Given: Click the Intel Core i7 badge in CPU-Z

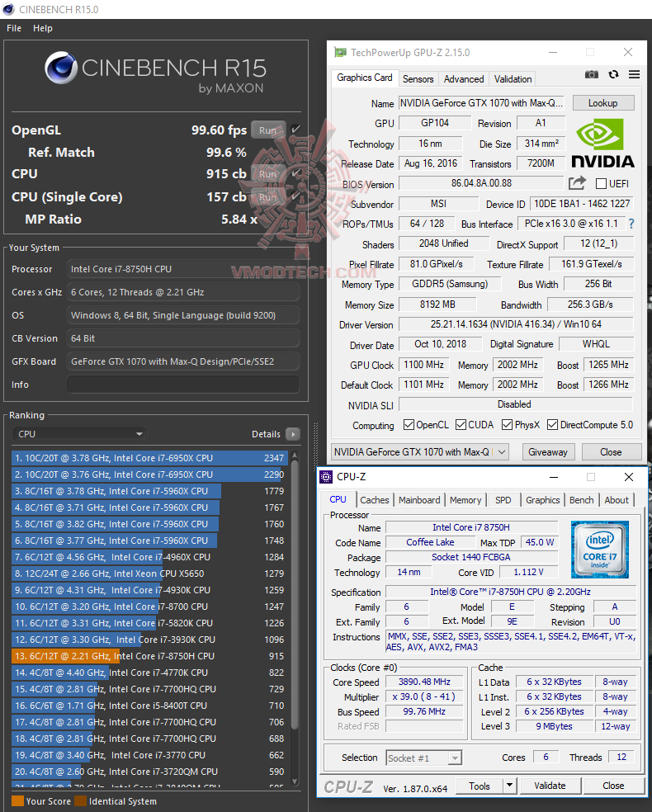Looking at the screenshot, I should pos(600,550).
